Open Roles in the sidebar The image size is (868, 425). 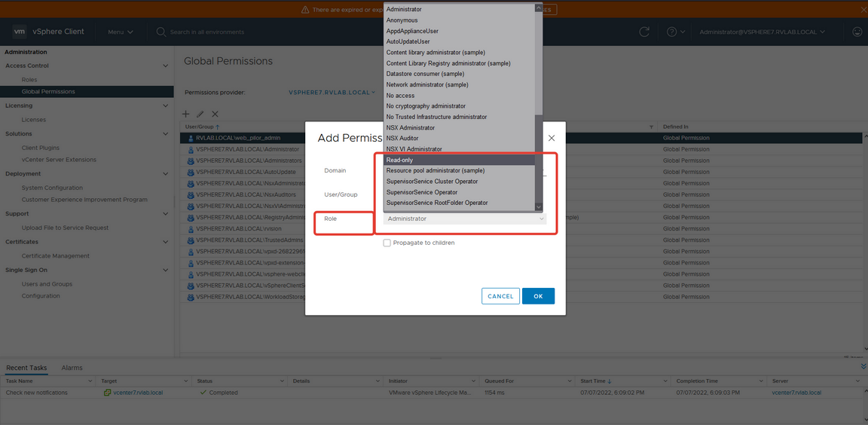coord(29,80)
